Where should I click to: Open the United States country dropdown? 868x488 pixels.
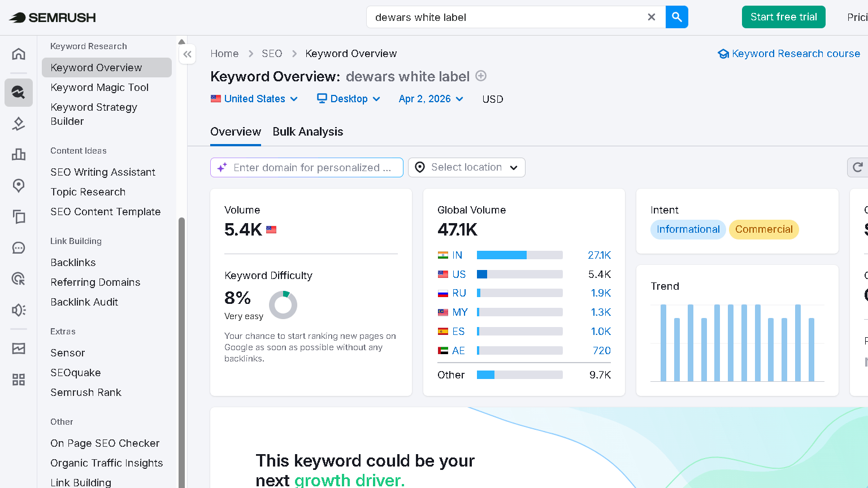254,99
